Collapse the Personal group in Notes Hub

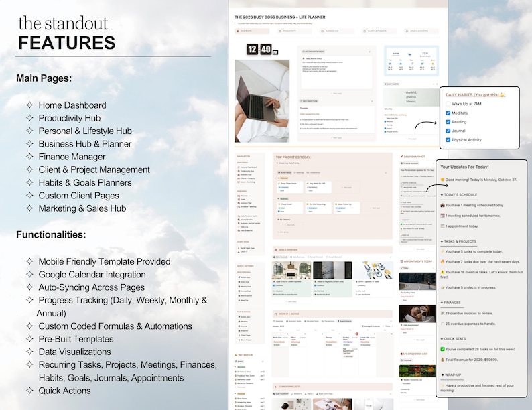[x=235, y=394]
